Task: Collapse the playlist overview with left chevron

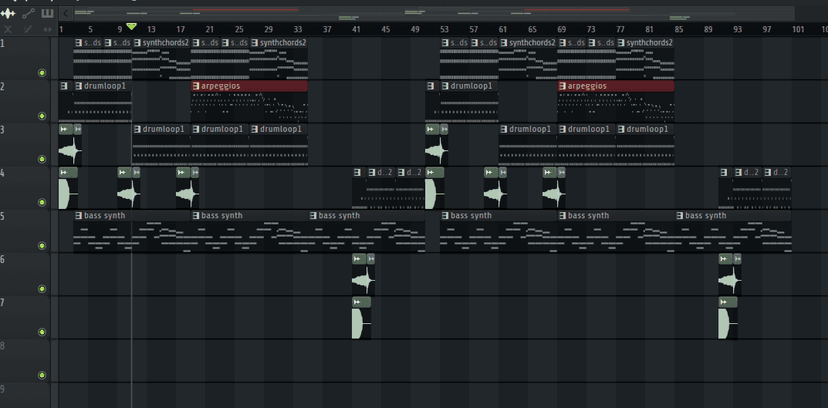Action: coord(65,13)
